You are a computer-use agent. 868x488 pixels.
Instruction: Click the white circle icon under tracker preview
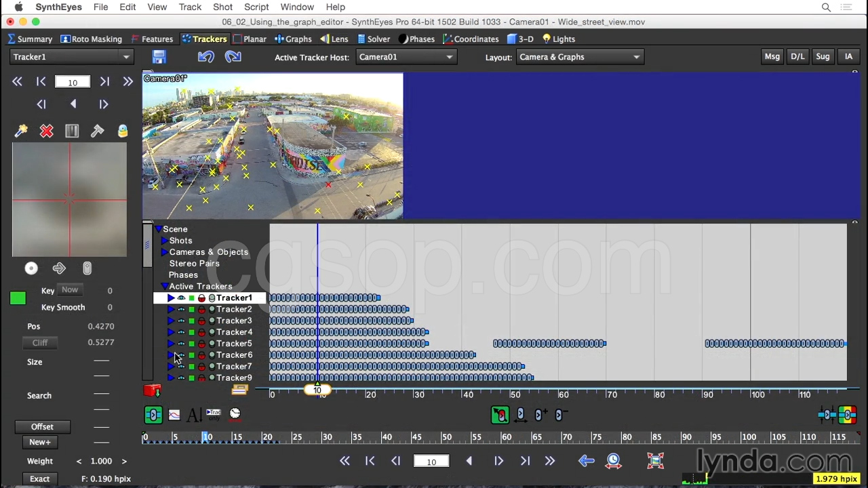point(31,268)
